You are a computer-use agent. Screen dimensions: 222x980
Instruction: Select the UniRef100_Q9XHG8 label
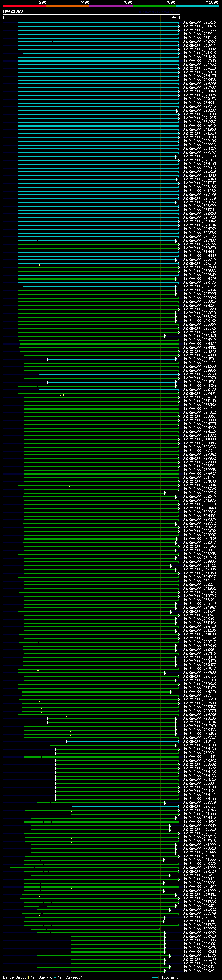pos(199,80)
